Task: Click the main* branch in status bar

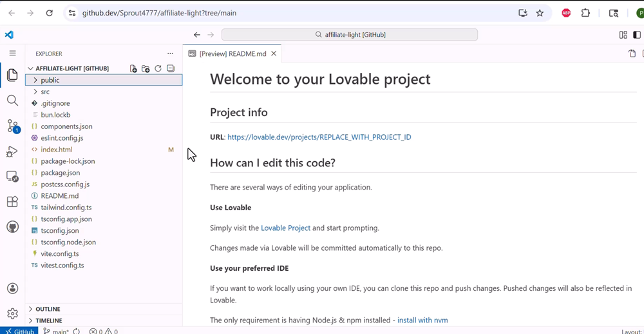Action: pos(56,331)
